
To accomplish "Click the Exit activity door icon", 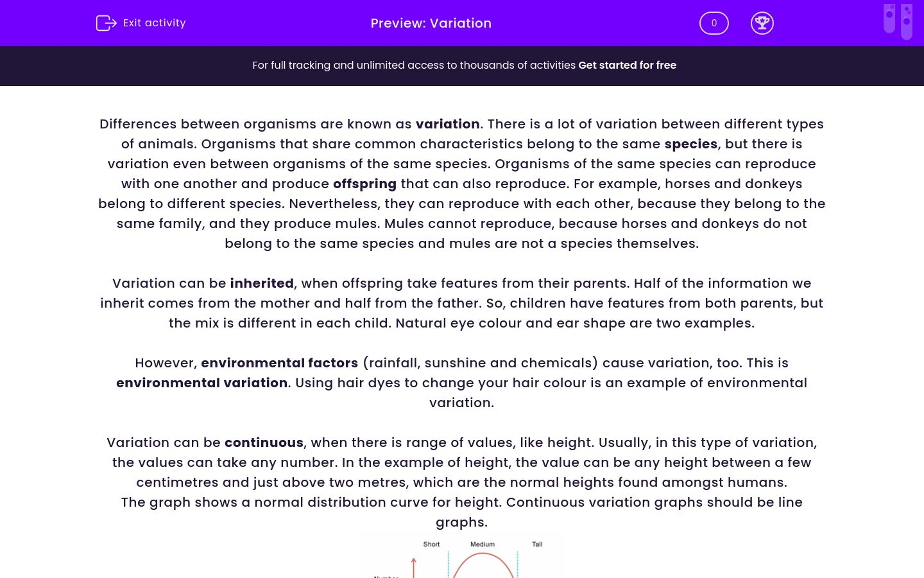I will tap(107, 22).
